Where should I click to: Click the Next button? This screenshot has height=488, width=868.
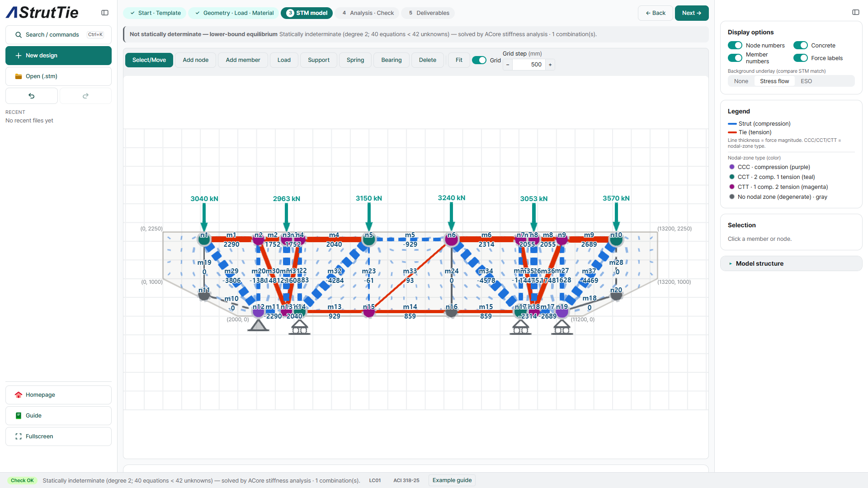[692, 13]
